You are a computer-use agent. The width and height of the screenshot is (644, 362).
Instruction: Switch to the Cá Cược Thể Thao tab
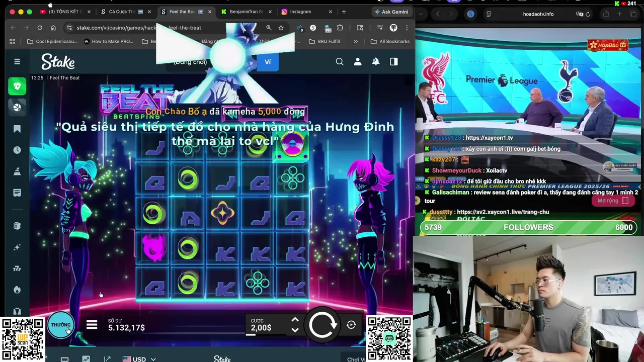click(x=126, y=12)
